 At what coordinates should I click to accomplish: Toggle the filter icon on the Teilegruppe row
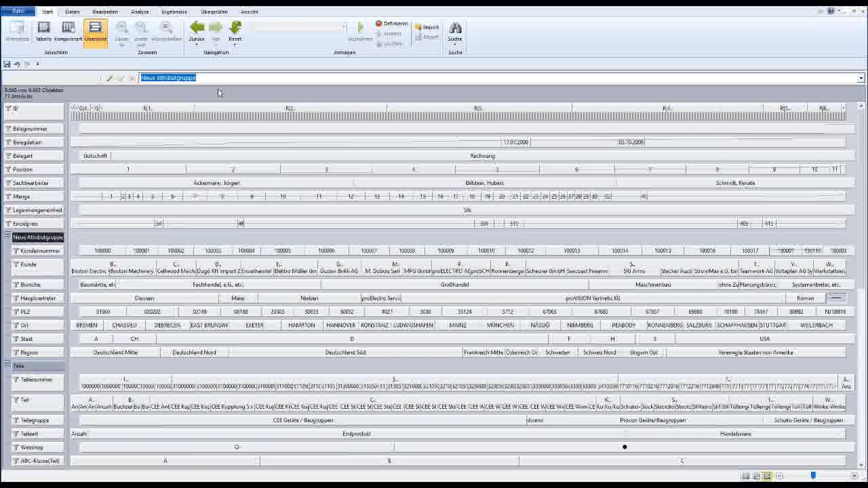16,420
